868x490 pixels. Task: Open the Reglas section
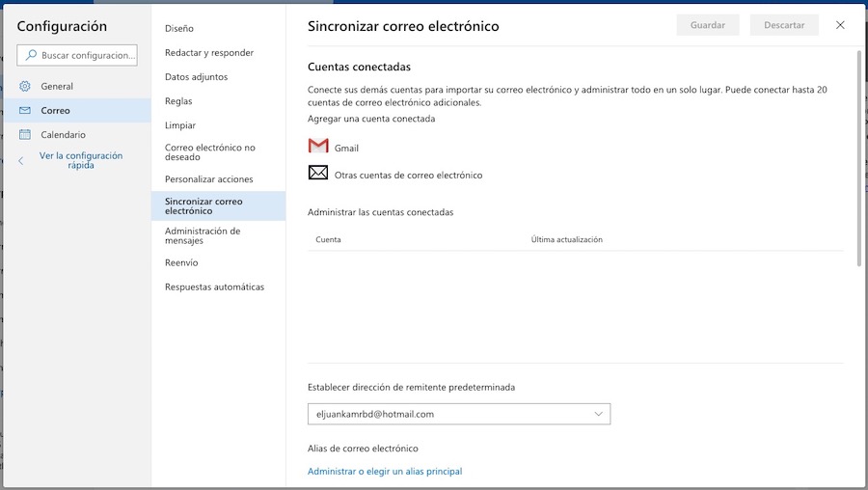pyautogui.click(x=180, y=101)
